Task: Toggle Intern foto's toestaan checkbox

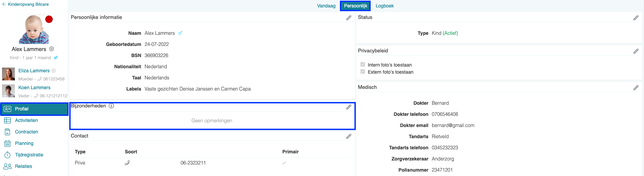Action: click(363, 65)
